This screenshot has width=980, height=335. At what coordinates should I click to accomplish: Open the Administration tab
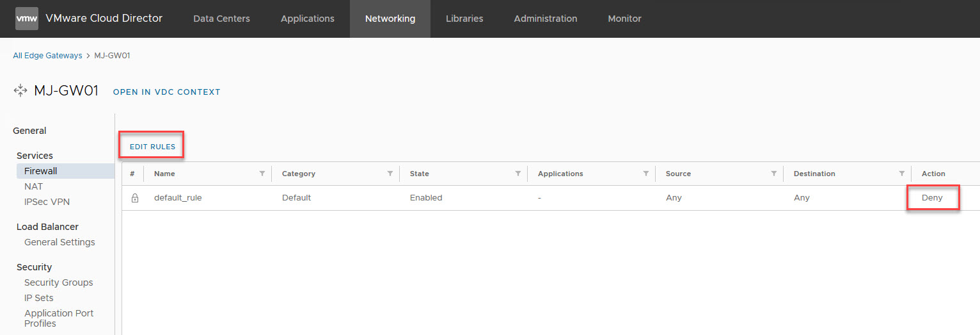(x=545, y=19)
